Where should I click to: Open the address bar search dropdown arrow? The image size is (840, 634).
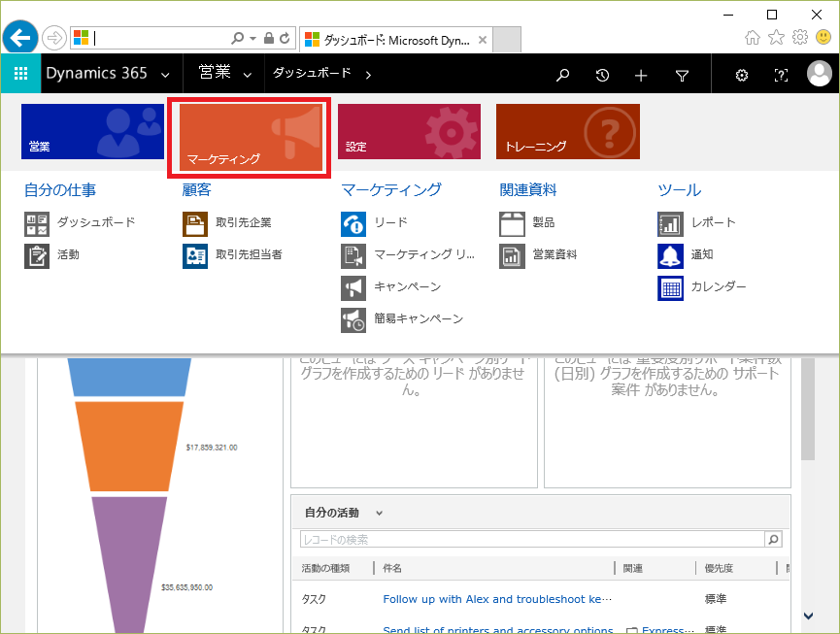252,39
